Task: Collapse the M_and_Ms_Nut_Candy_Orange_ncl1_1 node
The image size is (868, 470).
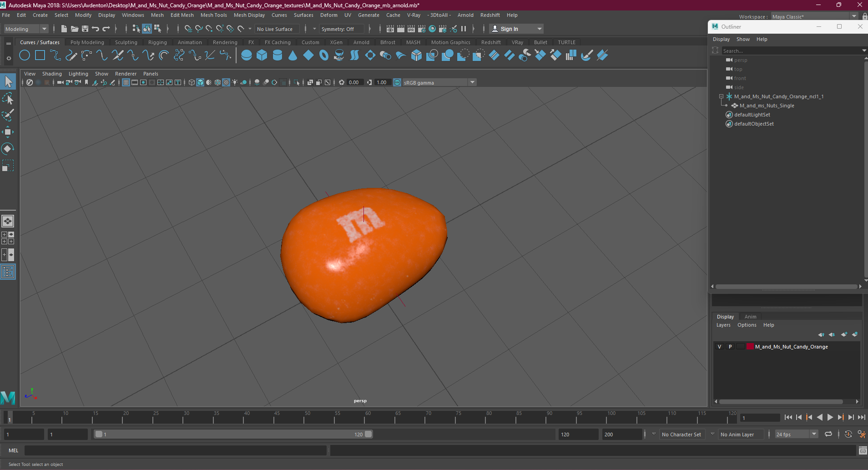Action: 721,96
